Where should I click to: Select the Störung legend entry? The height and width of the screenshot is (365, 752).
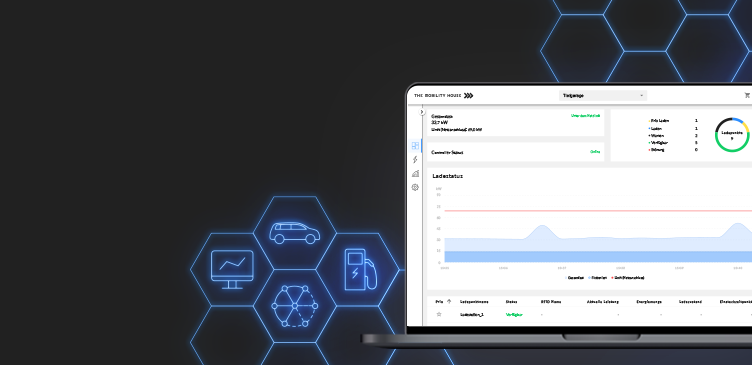[x=657, y=150]
